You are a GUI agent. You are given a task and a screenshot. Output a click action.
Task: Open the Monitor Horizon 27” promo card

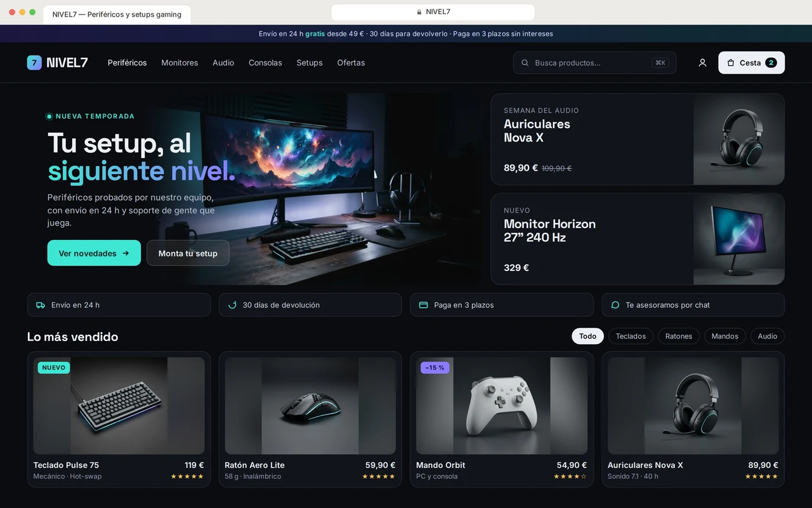[638, 239]
